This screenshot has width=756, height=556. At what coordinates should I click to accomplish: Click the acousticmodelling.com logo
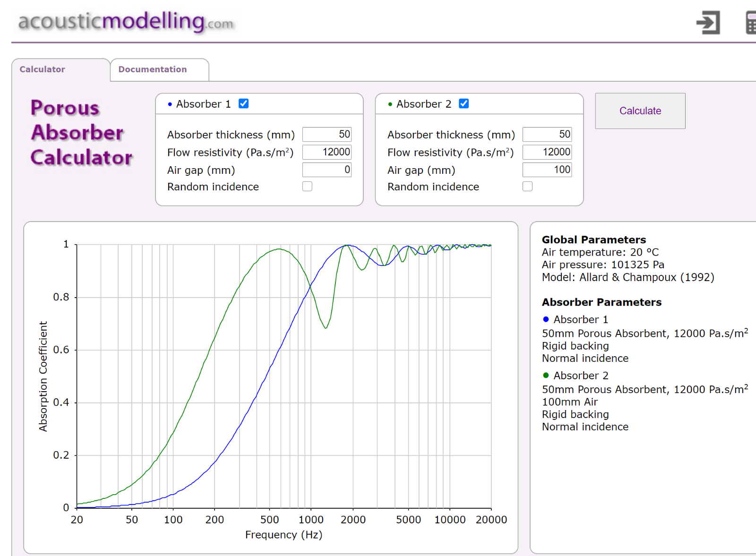coord(126,22)
